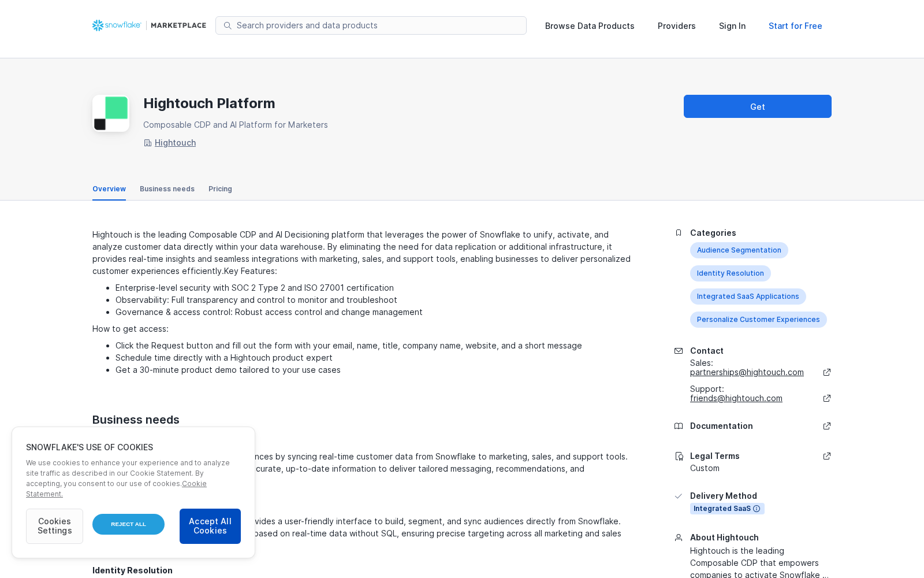Click the 'Governance & access control' bullet
The width and height of the screenshot is (924, 578).
click(269, 312)
